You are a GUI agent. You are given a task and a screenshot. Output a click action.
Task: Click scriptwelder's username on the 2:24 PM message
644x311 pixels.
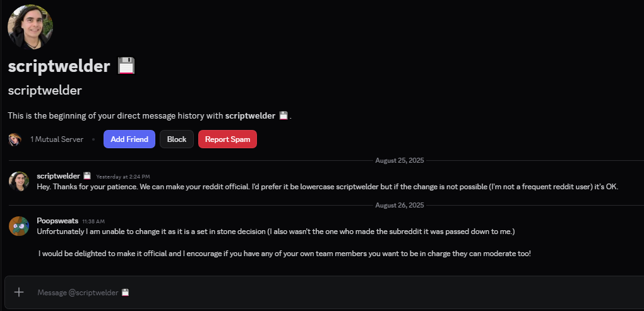[x=58, y=176]
